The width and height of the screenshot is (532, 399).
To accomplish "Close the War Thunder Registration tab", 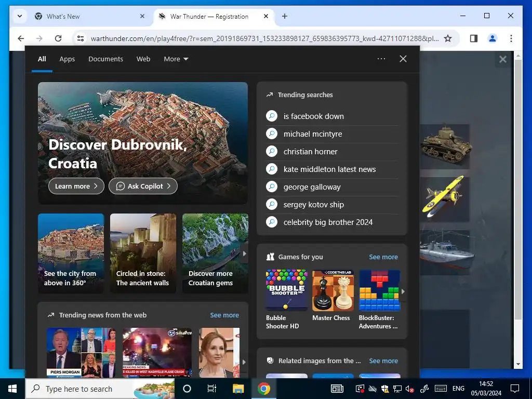I will coord(266,16).
